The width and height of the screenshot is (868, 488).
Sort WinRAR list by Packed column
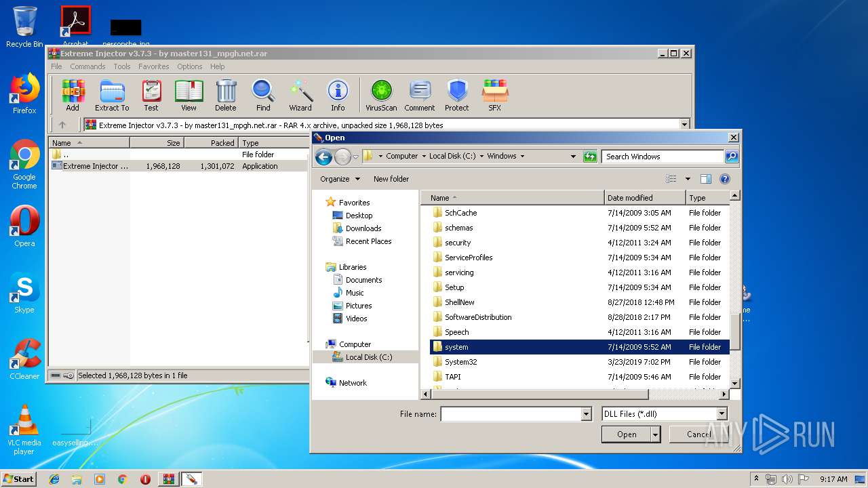click(x=211, y=143)
